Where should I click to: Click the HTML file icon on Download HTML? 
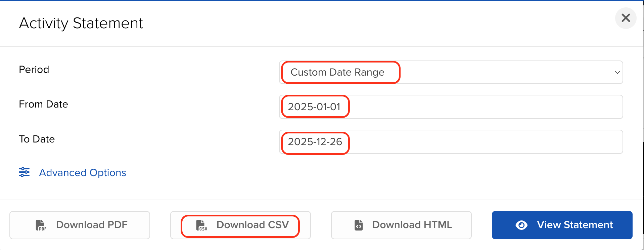click(x=359, y=225)
